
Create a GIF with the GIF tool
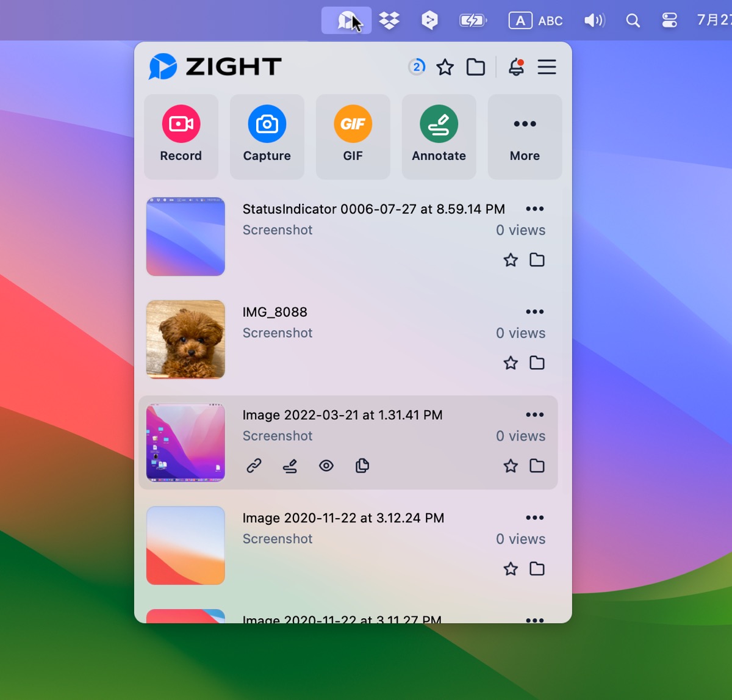click(353, 135)
